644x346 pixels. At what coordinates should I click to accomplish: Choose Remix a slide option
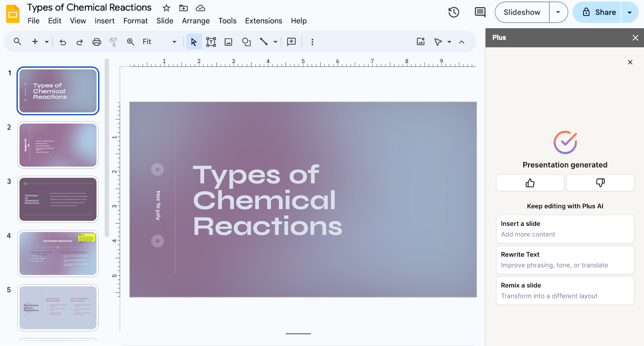(x=565, y=290)
